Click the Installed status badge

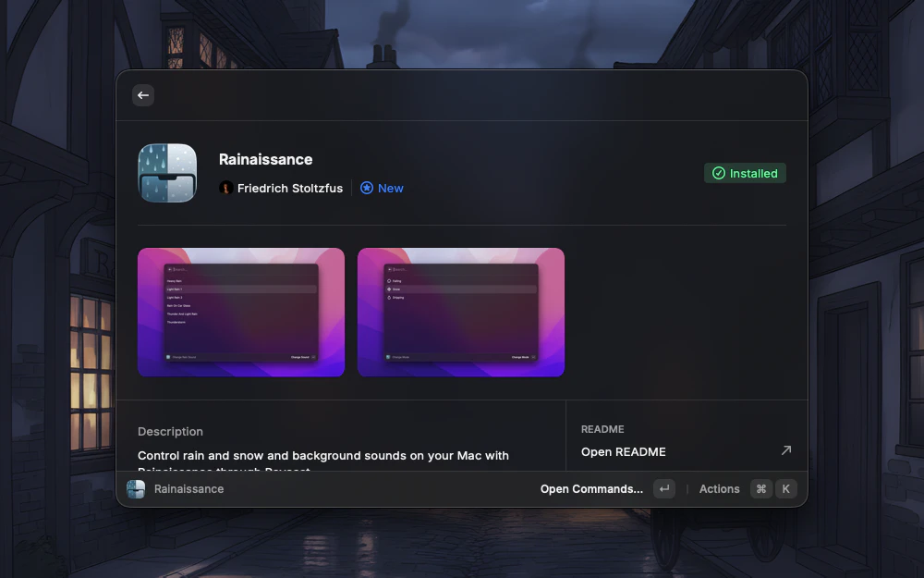coord(745,173)
